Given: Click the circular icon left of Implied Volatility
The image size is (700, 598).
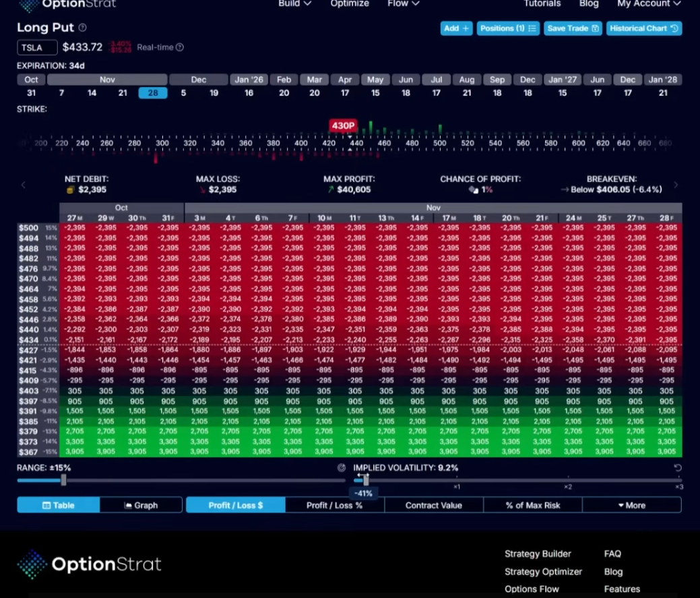Looking at the screenshot, I should point(342,468).
